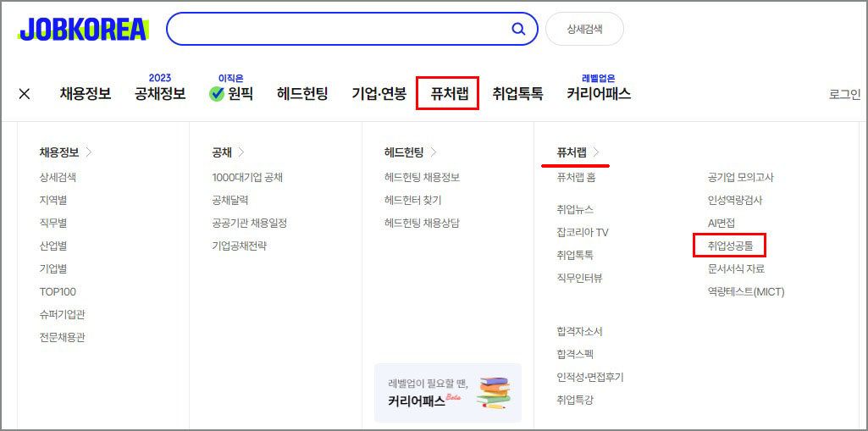
Task: Open 퓨처랩 in the top navigation
Action: click(450, 93)
